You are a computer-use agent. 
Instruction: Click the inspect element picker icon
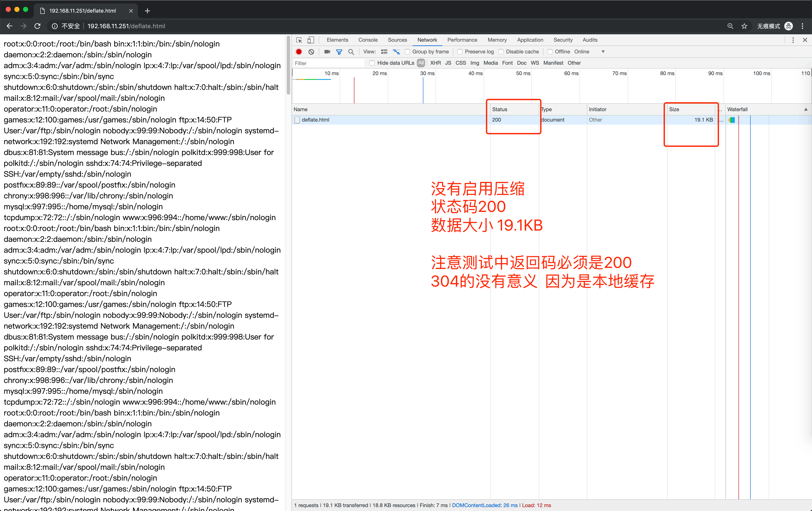(299, 40)
